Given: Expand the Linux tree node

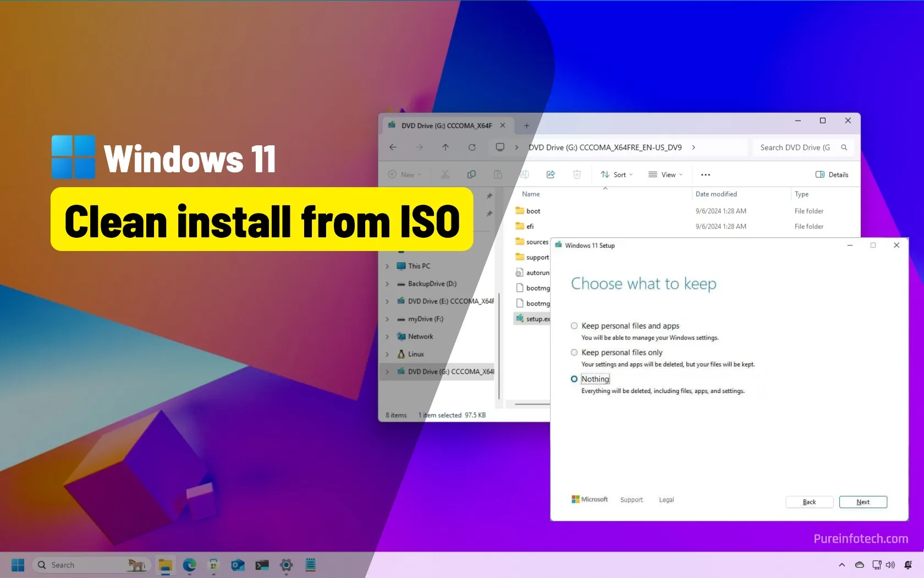Looking at the screenshot, I should [387, 354].
